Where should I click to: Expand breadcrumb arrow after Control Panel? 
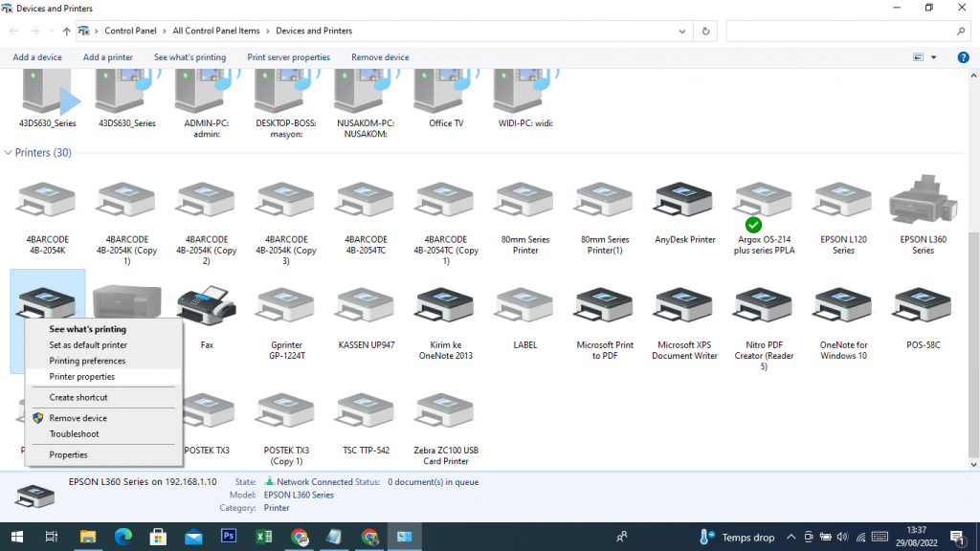point(165,31)
